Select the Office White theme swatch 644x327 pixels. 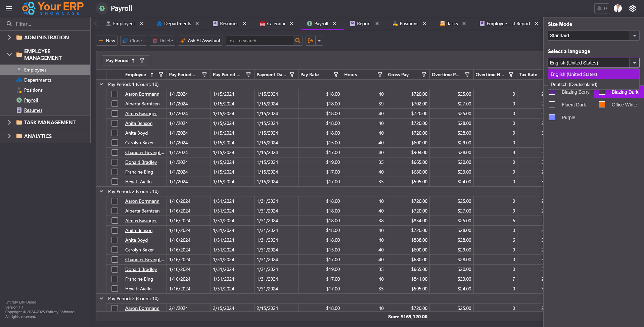click(602, 105)
